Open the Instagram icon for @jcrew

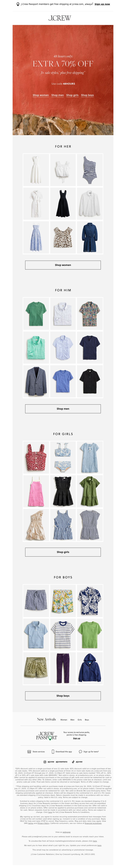[x=45, y=761]
